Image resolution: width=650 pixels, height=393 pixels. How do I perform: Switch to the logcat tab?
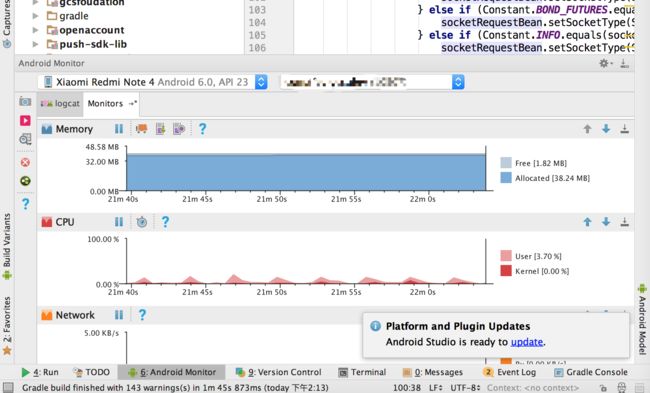60,104
